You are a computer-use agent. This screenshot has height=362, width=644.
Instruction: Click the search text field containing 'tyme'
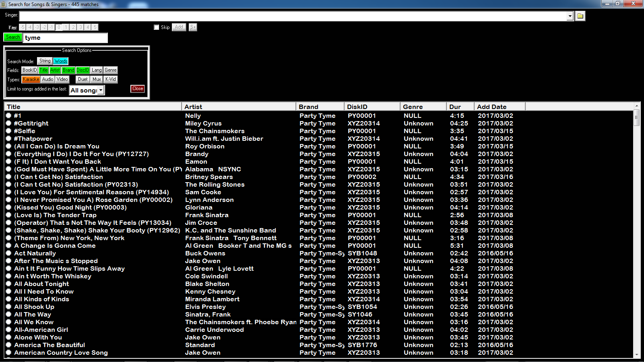66,38
